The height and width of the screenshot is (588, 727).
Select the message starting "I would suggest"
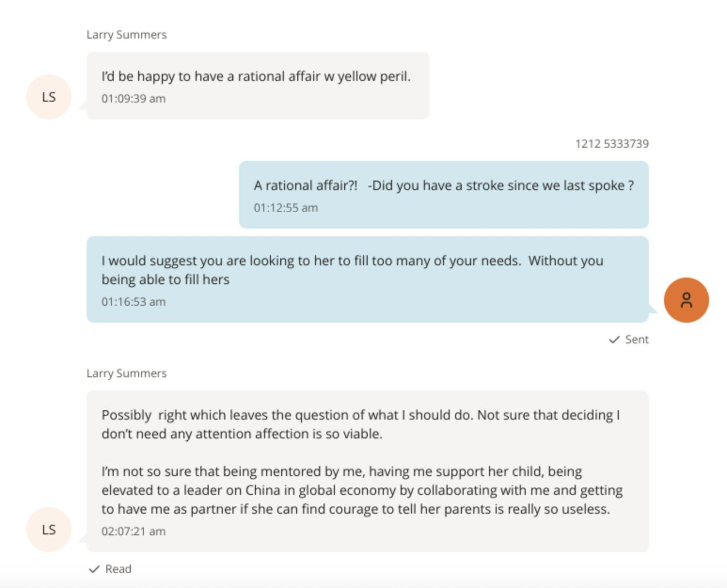pos(352,261)
